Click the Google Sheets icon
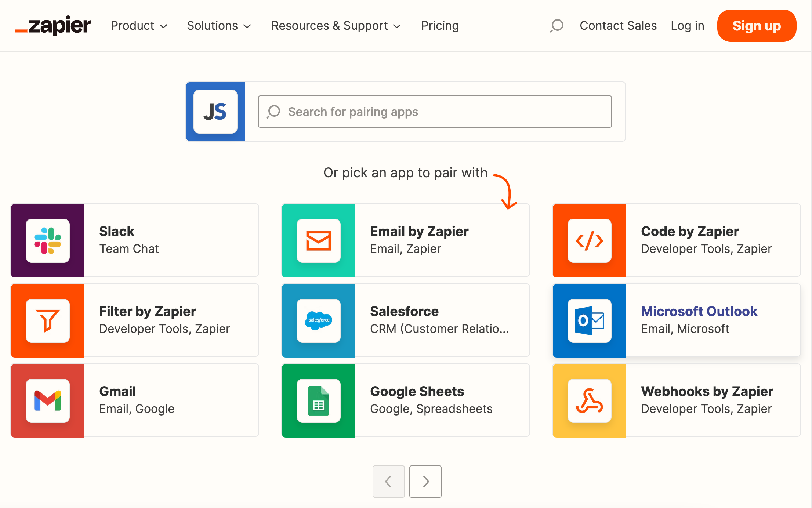Screen dimensions: 812x508 click(319, 401)
